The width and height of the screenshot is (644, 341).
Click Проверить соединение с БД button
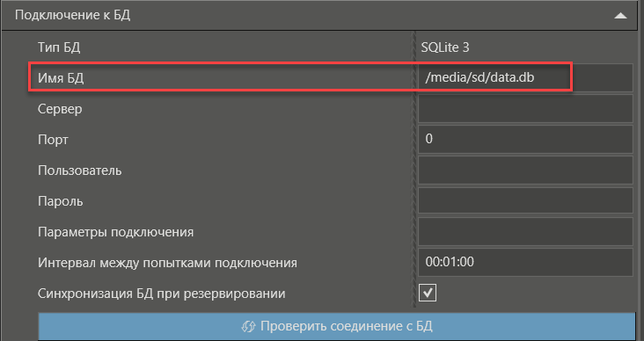[337, 327]
